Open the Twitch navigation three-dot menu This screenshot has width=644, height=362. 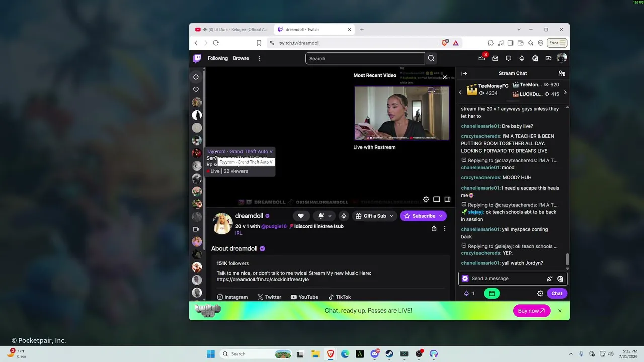click(260, 58)
